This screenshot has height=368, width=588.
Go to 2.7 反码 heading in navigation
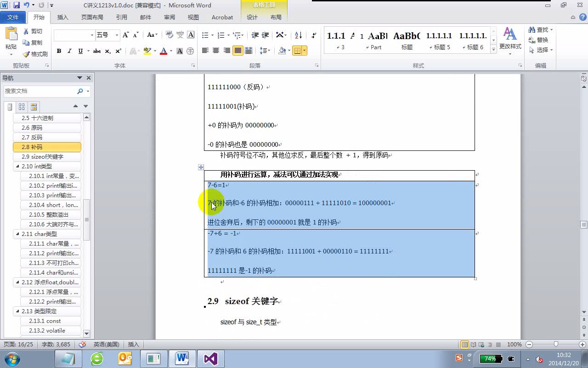click(x=47, y=138)
